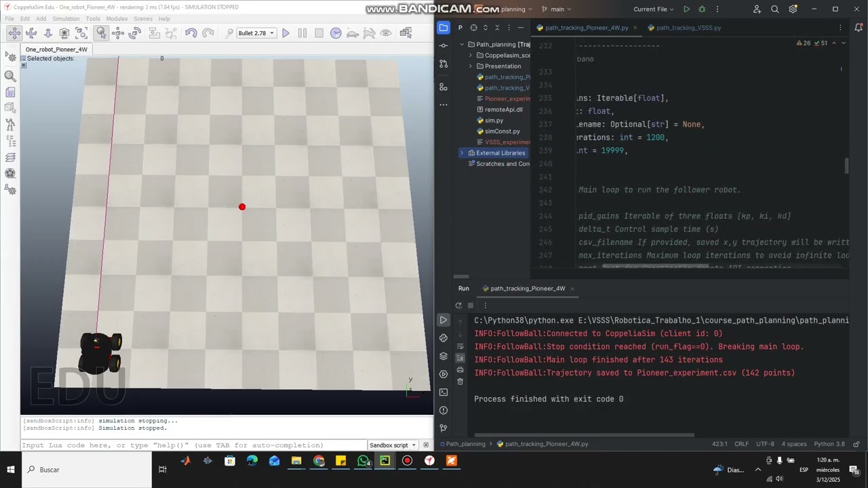Image resolution: width=868 pixels, height=488 pixels.
Task: Open the Commit tool window icon
Action: tap(443, 45)
